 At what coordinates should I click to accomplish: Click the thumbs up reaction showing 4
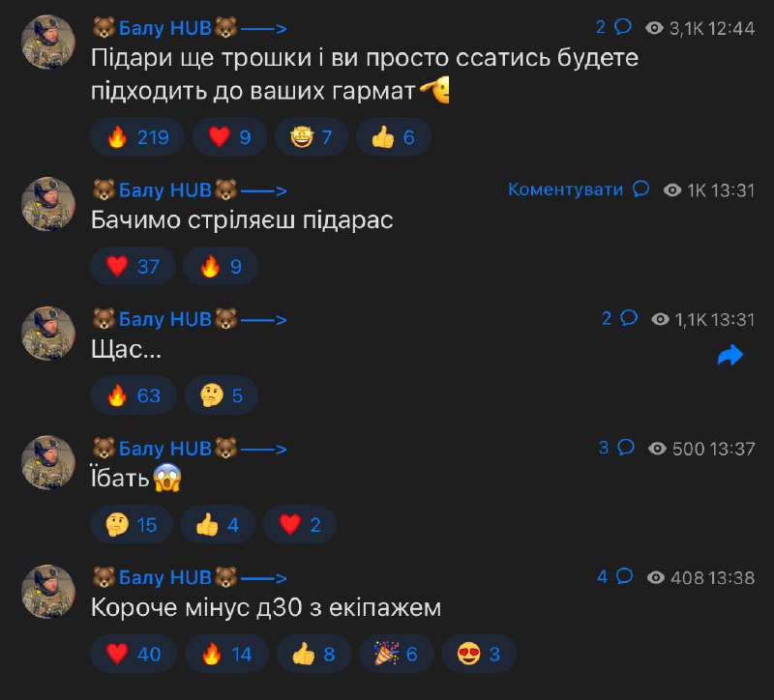[218, 524]
